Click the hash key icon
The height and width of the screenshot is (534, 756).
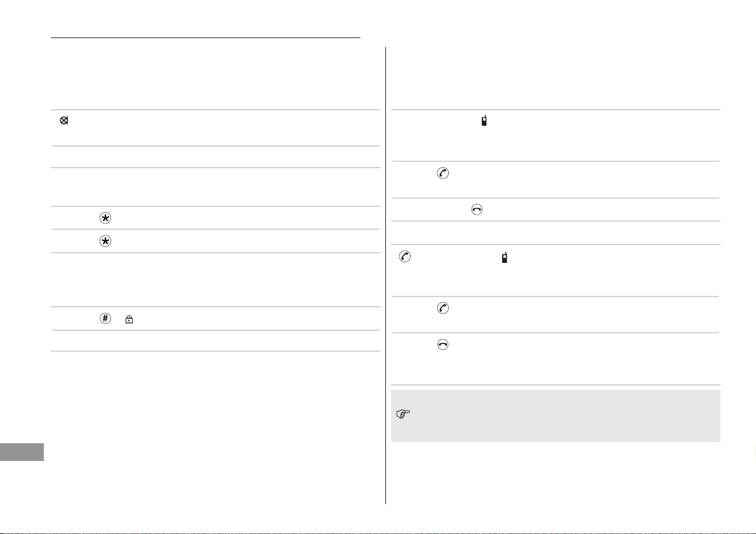tap(105, 318)
